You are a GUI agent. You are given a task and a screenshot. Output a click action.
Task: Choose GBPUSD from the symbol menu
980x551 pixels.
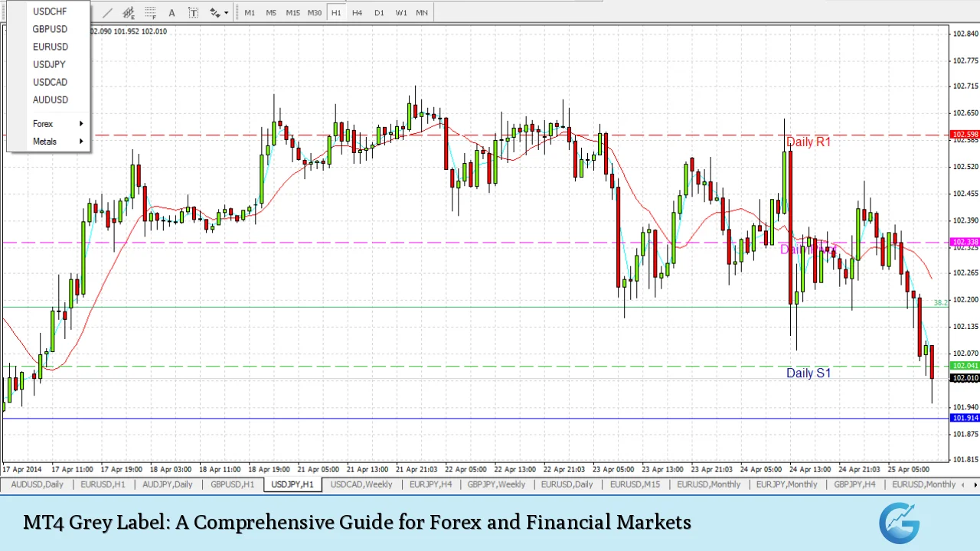click(49, 29)
